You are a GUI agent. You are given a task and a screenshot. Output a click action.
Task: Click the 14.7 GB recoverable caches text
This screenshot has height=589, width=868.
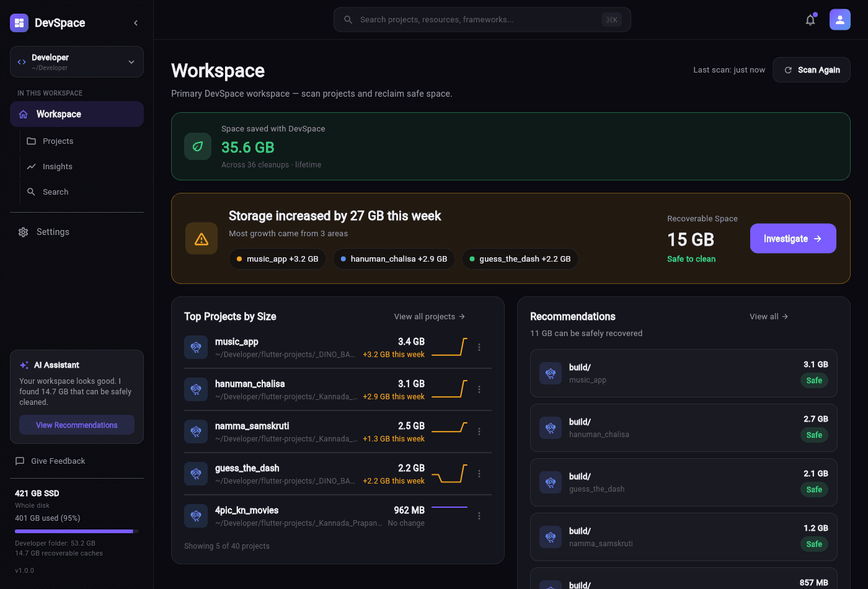59,554
